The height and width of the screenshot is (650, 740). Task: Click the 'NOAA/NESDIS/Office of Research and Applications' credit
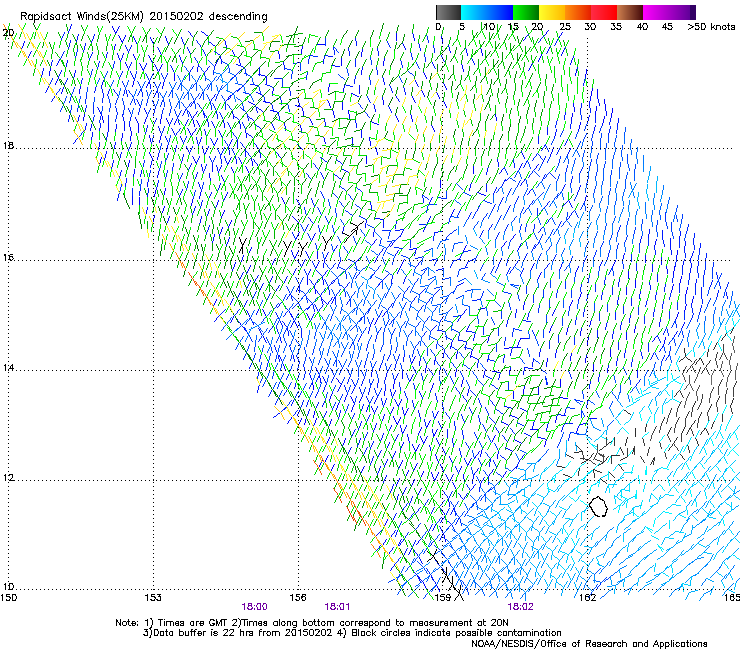pos(589,644)
